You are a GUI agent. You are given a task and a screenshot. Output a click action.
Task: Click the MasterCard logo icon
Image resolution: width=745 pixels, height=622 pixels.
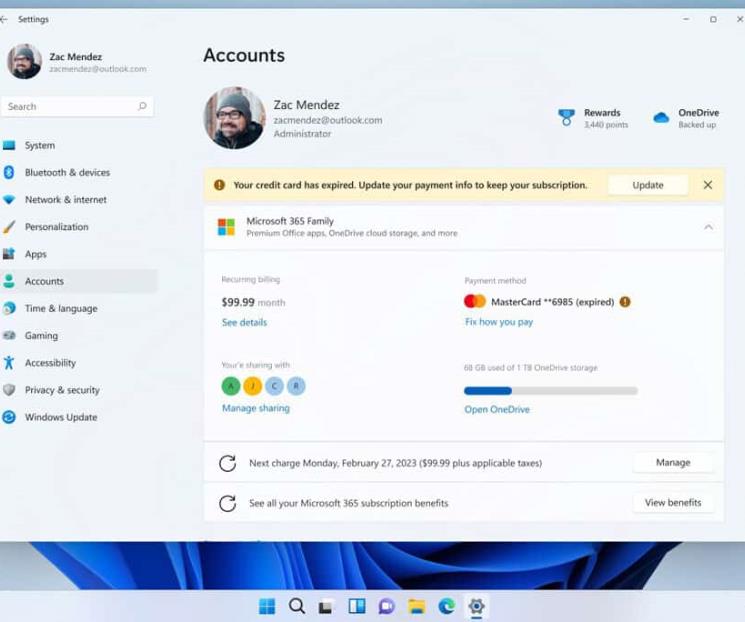coord(475,301)
